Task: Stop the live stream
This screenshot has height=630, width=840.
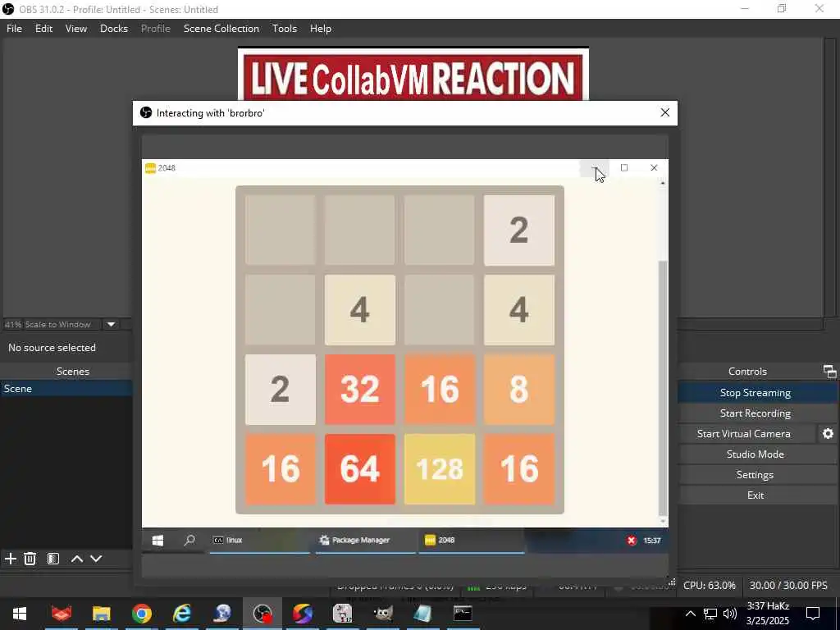Action: [755, 393]
